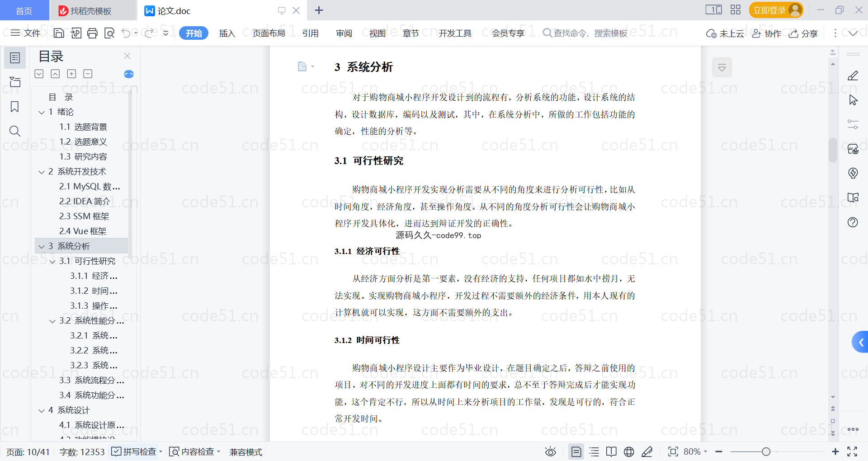Collapse the '2 系统开发技术' tree node

click(42, 172)
